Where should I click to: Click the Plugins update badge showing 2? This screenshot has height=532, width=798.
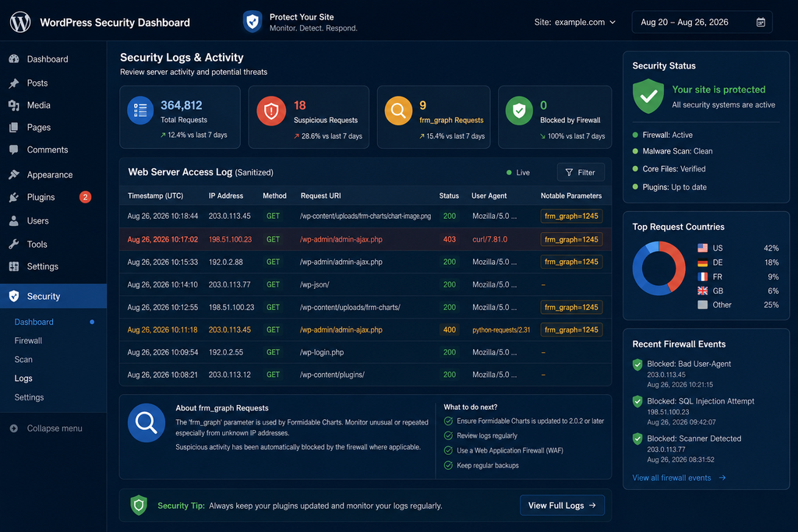(x=86, y=197)
